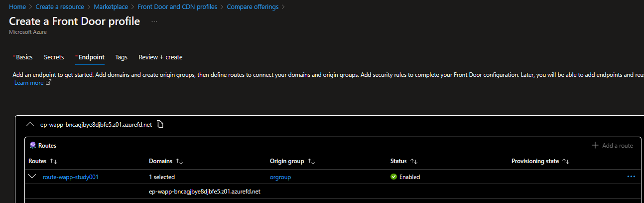Sort by the Domains column arrows
Screen dimensions: 644x203
tap(180, 162)
